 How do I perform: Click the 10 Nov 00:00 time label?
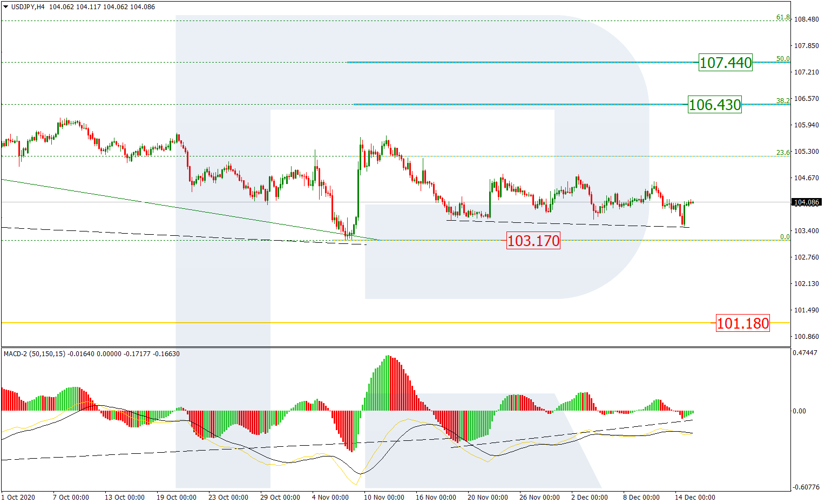pyautogui.click(x=384, y=498)
